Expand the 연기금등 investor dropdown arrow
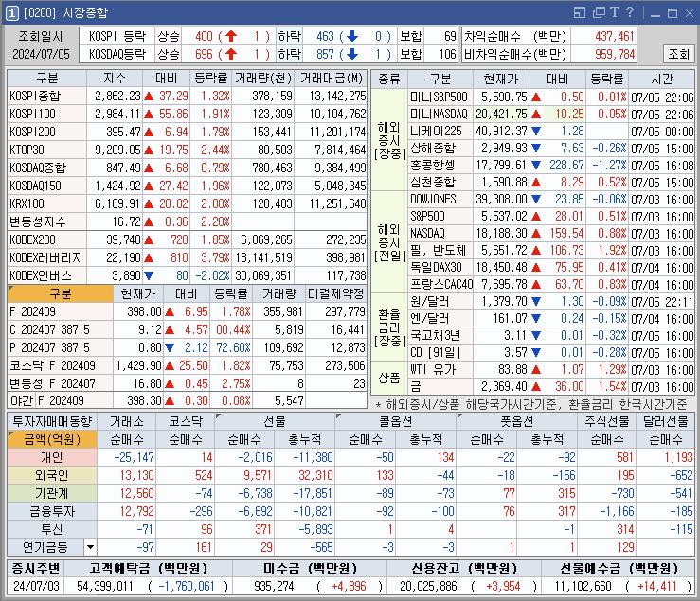The image size is (700, 601). [90, 547]
